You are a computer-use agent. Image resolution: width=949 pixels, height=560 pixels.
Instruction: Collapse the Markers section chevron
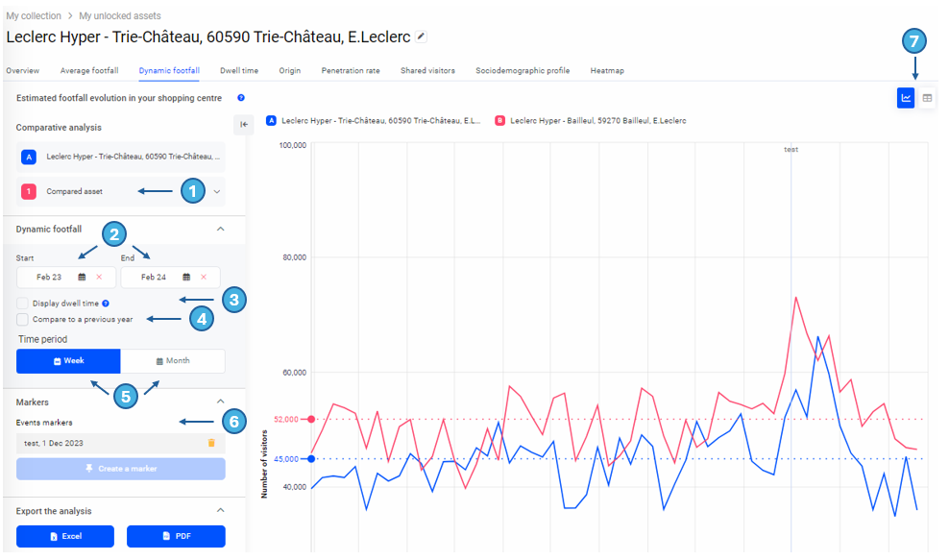coord(220,402)
